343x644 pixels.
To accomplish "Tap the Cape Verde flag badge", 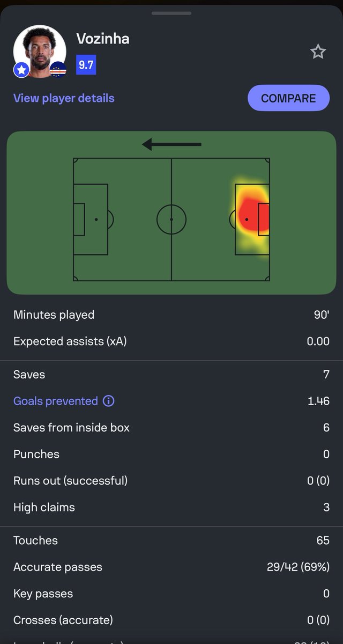I will tap(58, 70).
